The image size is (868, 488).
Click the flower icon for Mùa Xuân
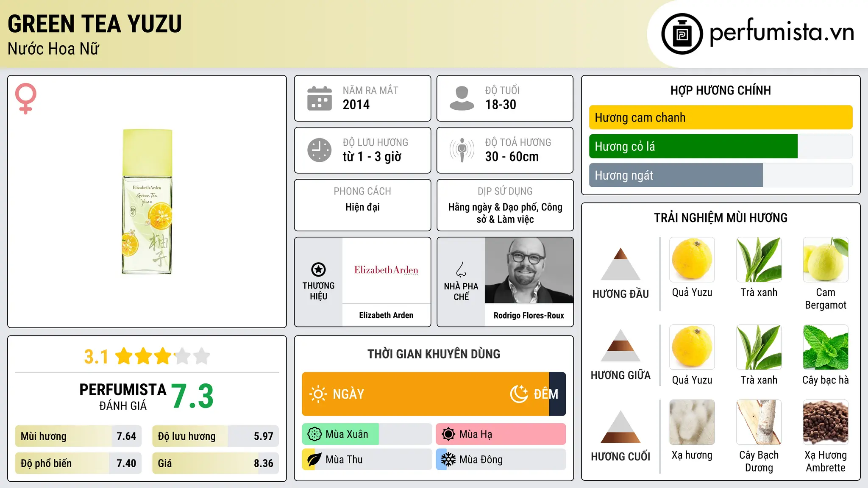314,434
